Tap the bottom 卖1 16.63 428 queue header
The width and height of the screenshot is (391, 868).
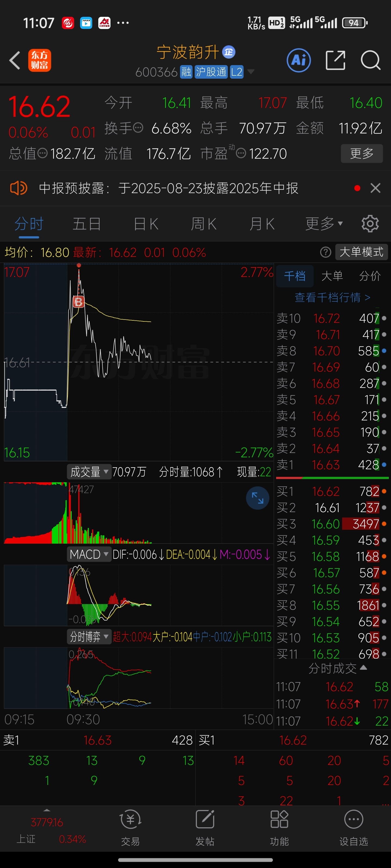(98, 740)
